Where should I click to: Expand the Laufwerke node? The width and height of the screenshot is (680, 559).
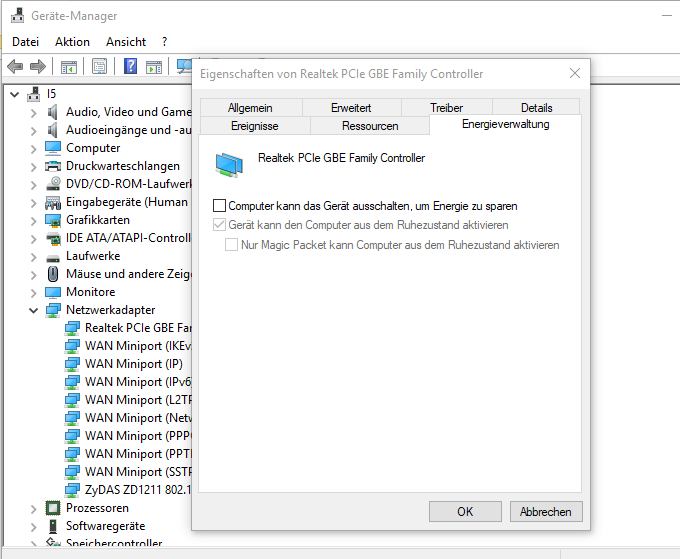click(x=33, y=257)
